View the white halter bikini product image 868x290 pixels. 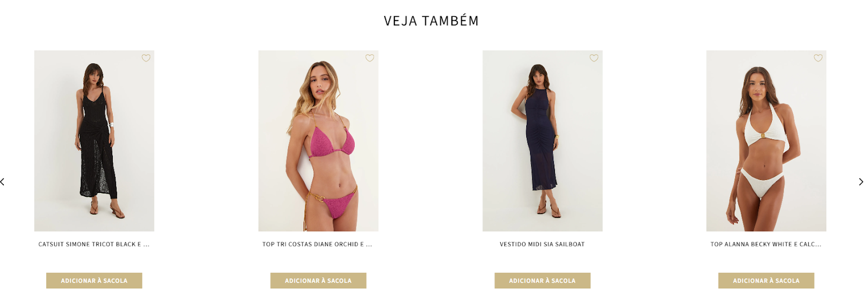(x=766, y=141)
